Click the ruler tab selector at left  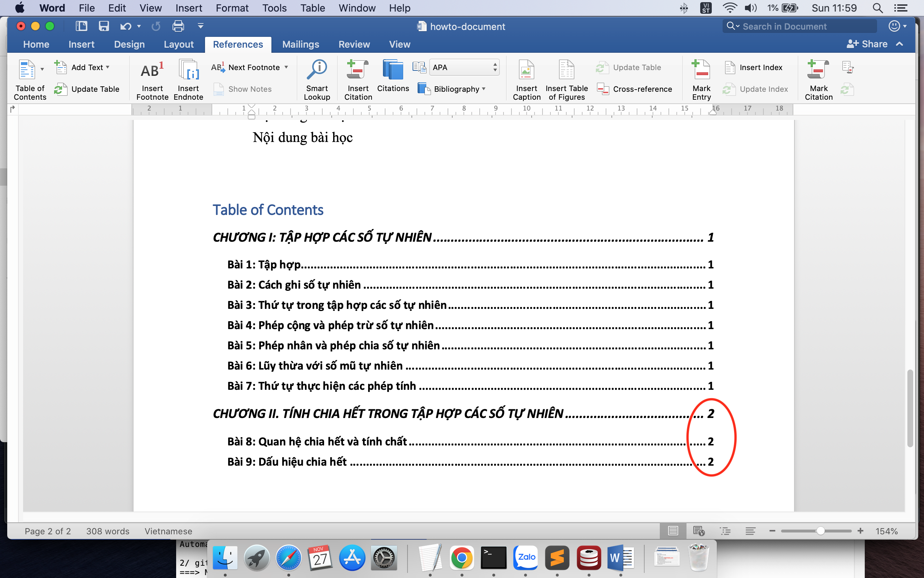12,109
